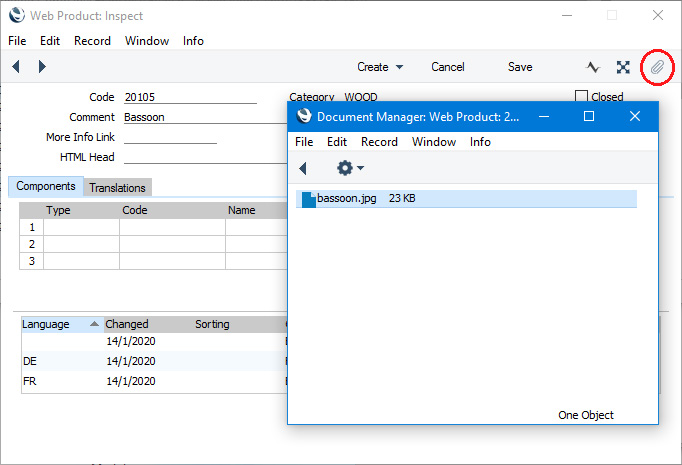Open Record menu in Document Manager
682x465 pixels.
click(x=379, y=142)
